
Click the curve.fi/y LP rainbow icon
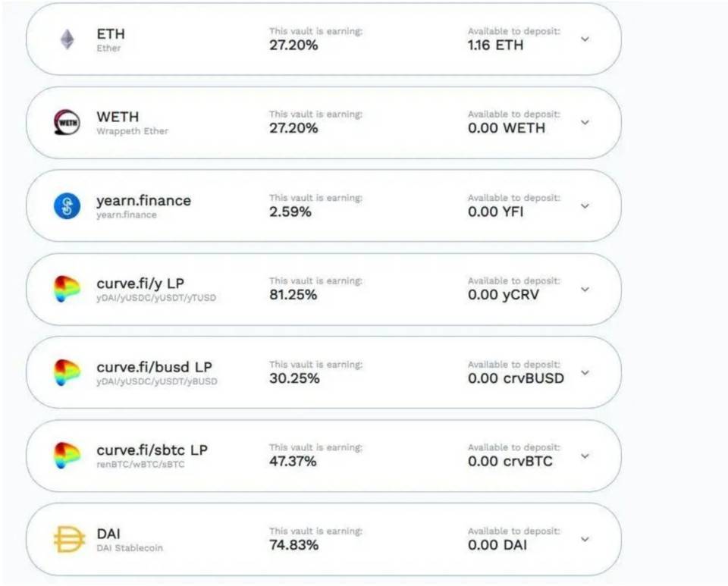coord(67,289)
